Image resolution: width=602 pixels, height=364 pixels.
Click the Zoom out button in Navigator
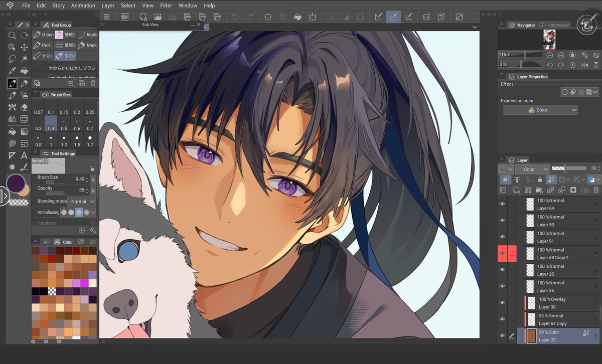[550, 55]
